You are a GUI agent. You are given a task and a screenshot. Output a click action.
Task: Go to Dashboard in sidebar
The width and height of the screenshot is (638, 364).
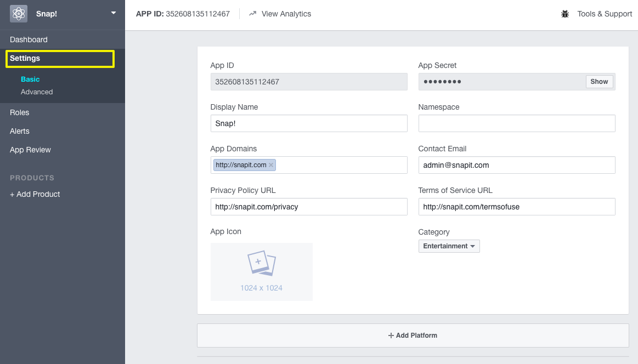tap(29, 39)
